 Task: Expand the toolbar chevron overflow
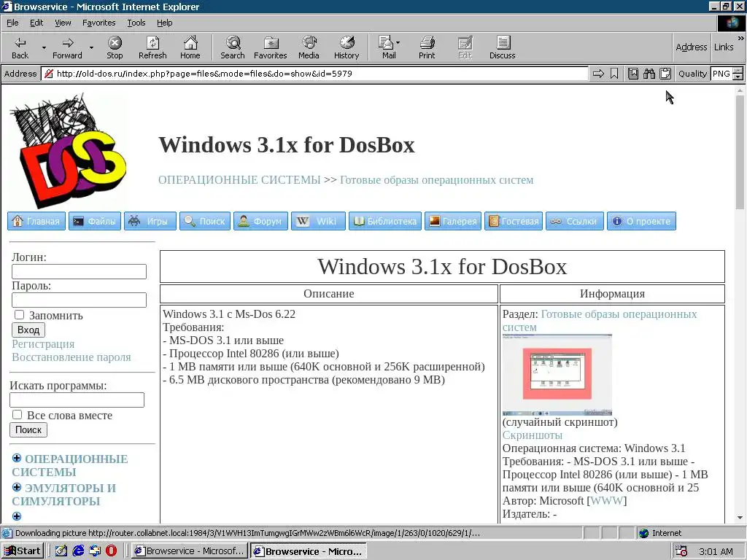click(x=741, y=38)
